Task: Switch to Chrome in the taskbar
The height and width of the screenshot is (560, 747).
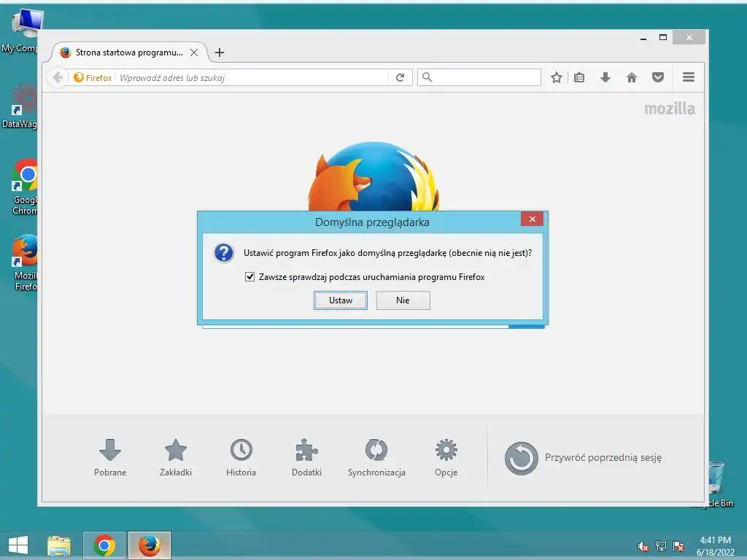Action: (104, 545)
